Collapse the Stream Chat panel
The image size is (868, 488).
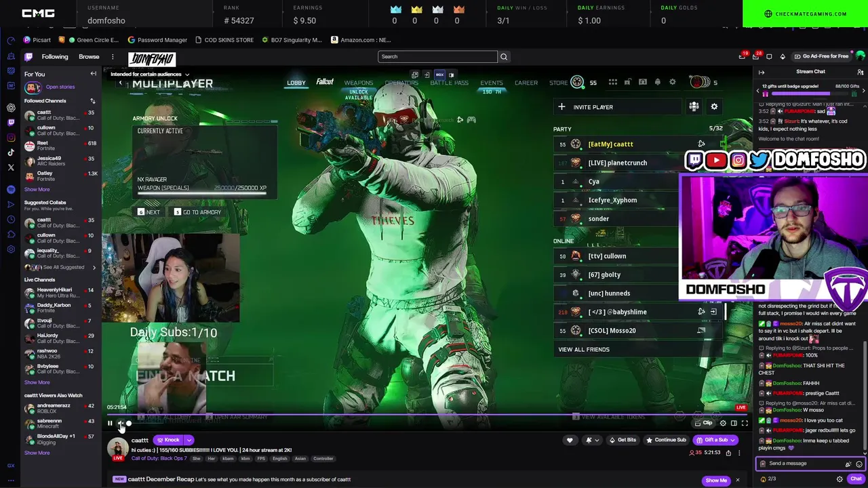click(762, 72)
